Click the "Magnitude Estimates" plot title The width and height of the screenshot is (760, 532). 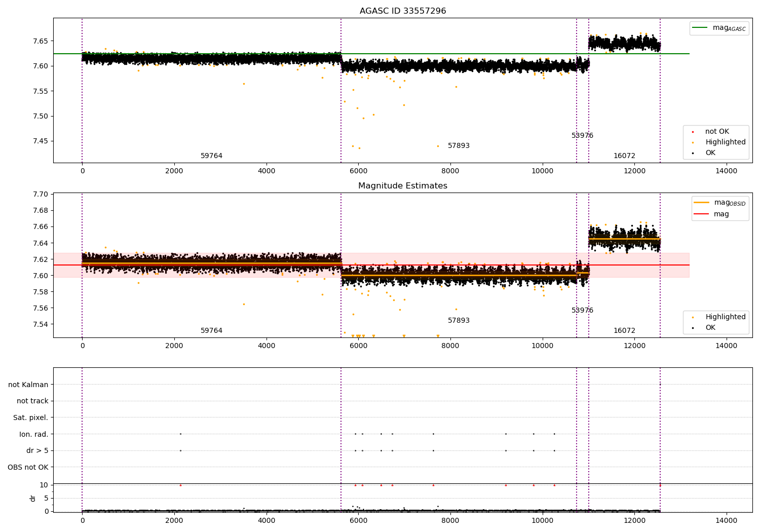pyautogui.click(x=403, y=186)
